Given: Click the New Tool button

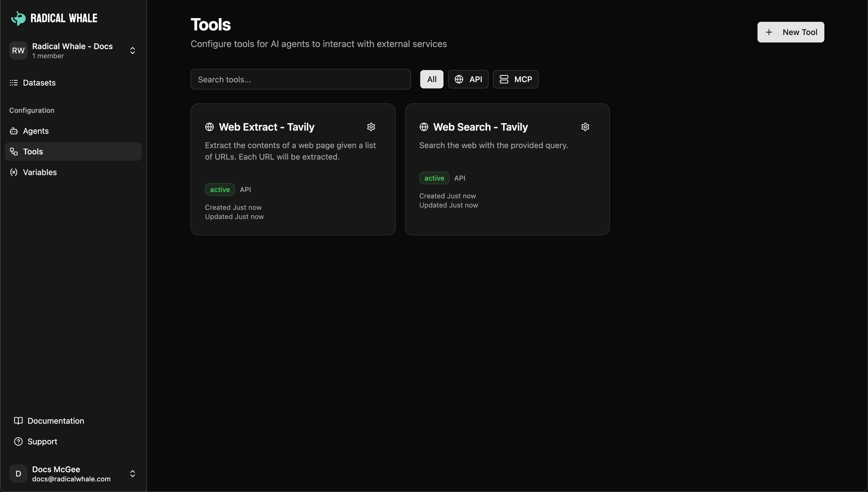Looking at the screenshot, I should tap(790, 32).
